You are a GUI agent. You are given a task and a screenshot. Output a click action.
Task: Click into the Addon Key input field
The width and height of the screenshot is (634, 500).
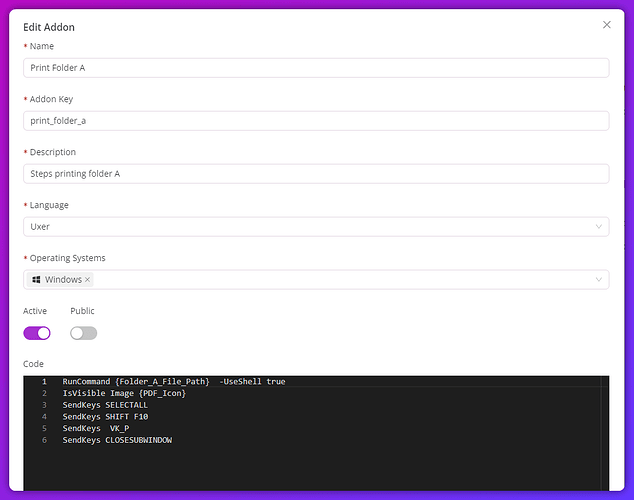(x=316, y=121)
